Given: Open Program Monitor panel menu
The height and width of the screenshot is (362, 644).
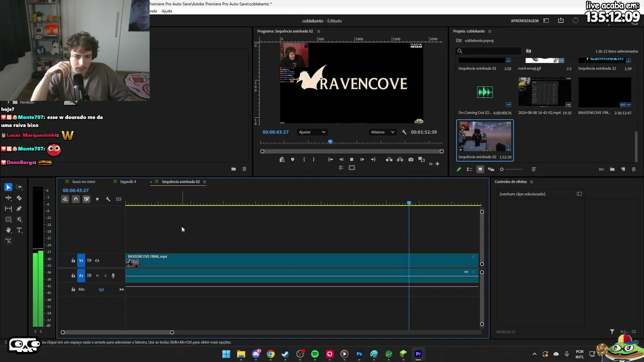Looking at the screenshot, I should (x=318, y=31).
